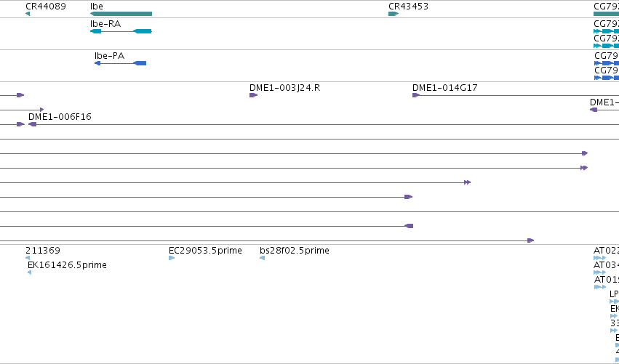619x364 pixels.
Task: Select the DME1-006F16 label
Action: [x=60, y=117]
